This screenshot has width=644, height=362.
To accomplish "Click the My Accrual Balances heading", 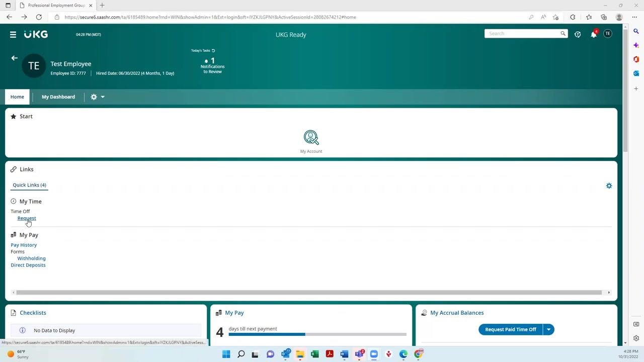I will 457,313.
